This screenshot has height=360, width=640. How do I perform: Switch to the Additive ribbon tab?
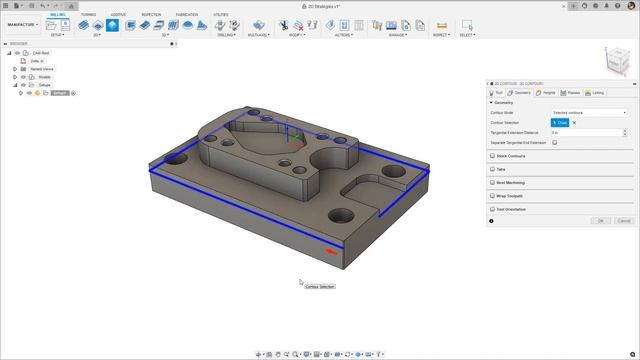pos(118,15)
